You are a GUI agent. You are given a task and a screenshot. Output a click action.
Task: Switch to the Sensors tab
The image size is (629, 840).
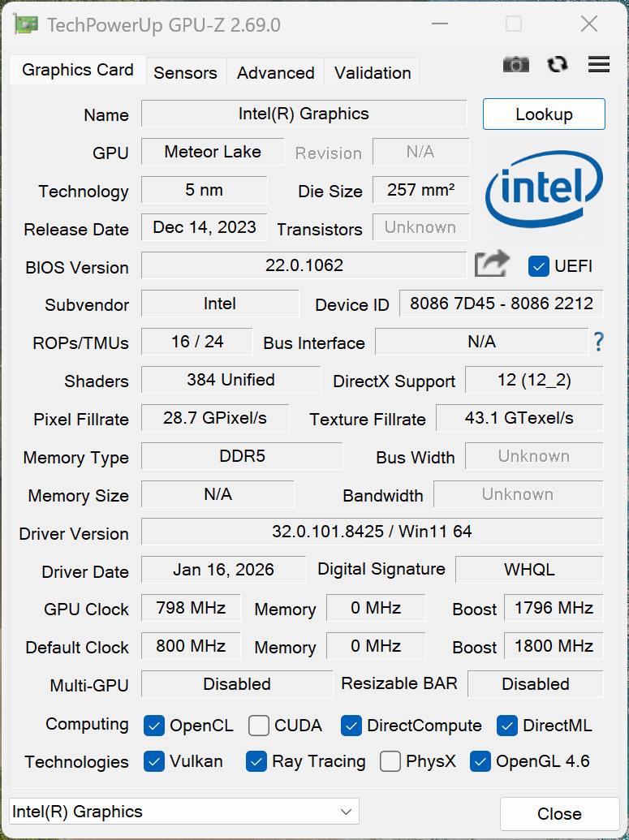click(185, 73)
